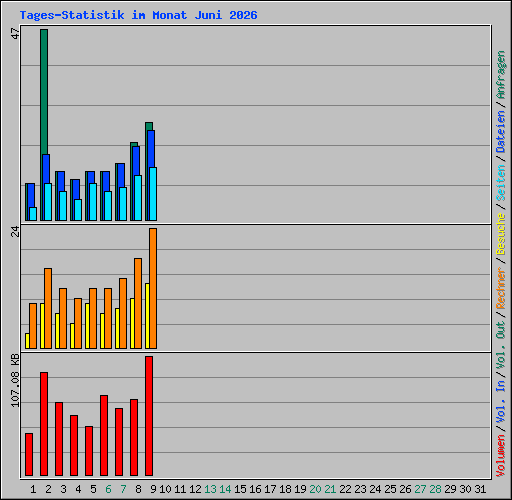Click the top axis value '47'
The width and height of the screenshot is (512, 500).
click(15, 34)
